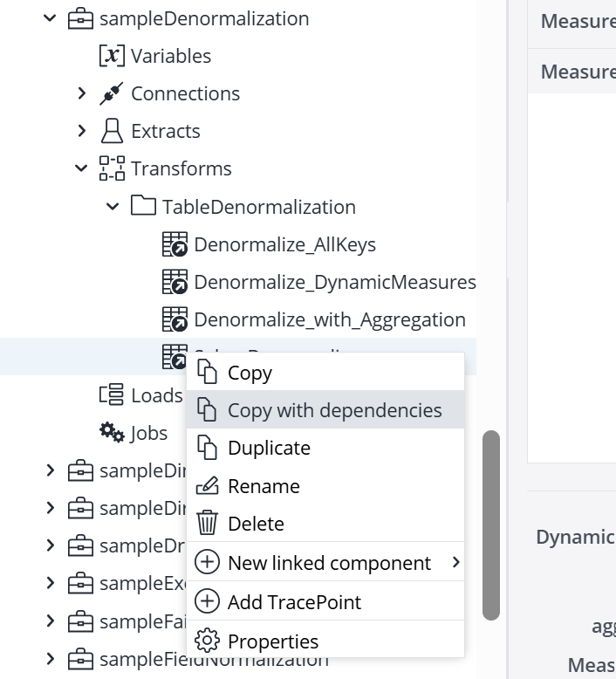This screenshot has height=679, width=616.
Task: Expand the Connections tree node
Action: [81, 93]
